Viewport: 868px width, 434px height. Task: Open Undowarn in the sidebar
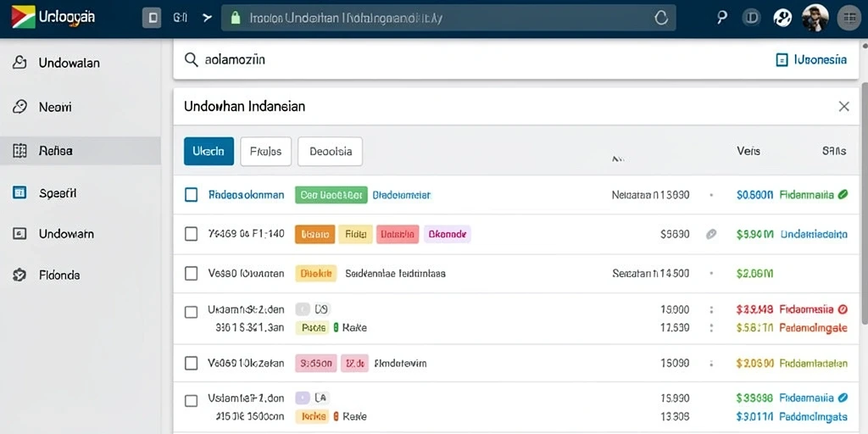tap(81, 234)
